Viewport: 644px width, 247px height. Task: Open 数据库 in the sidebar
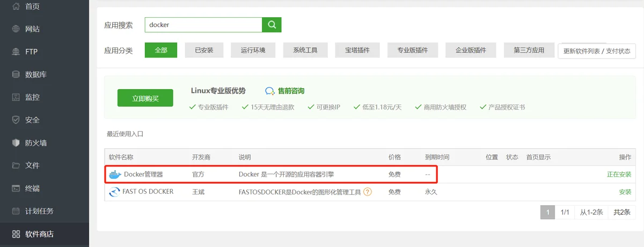click(35, 75)
